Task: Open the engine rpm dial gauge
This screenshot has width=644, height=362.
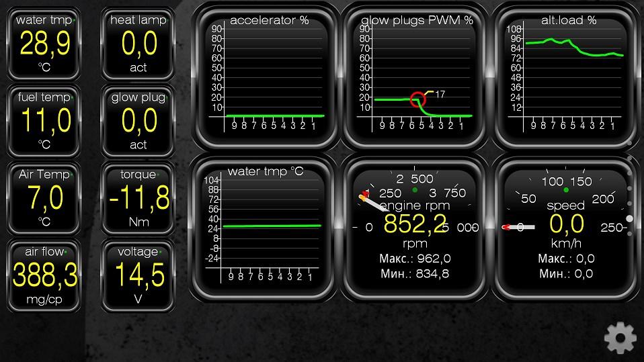Action: click(x=415, y=228)
